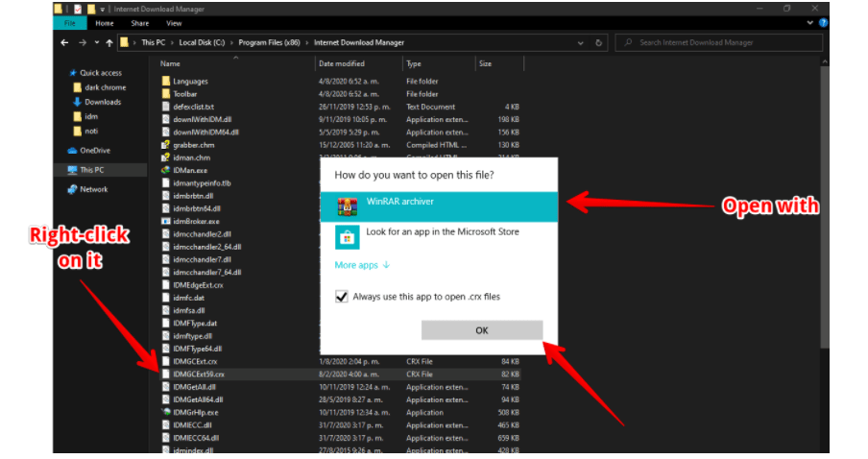The height and width of the screenshot is (459, 868).
Task: Select the Toolbar folder icon
Action: [x=165, y=93]
